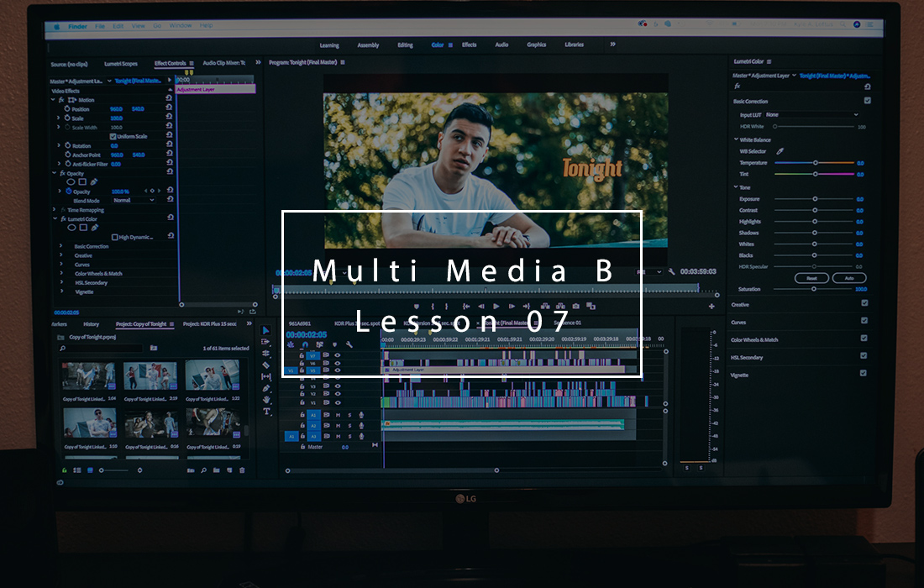Image resolution: width=924 pixels, height=588 pixels.
Task: Click the Automate to Sequence icon
Action: pyautogui.click(x=191, y=470)
